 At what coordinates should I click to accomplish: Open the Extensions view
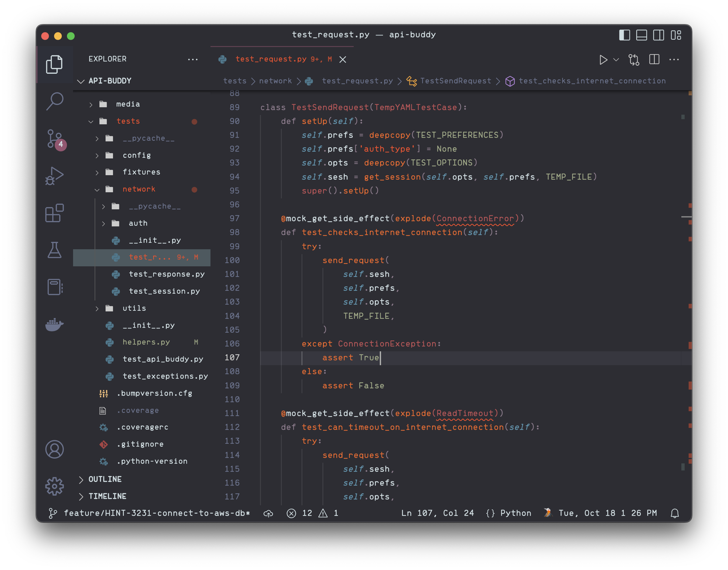[54, 213]
